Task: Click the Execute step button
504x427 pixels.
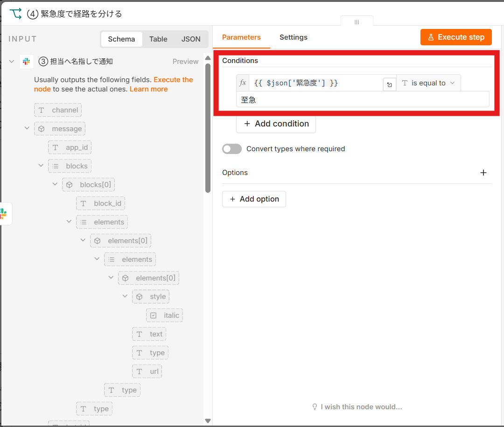Action: (456, 37)
